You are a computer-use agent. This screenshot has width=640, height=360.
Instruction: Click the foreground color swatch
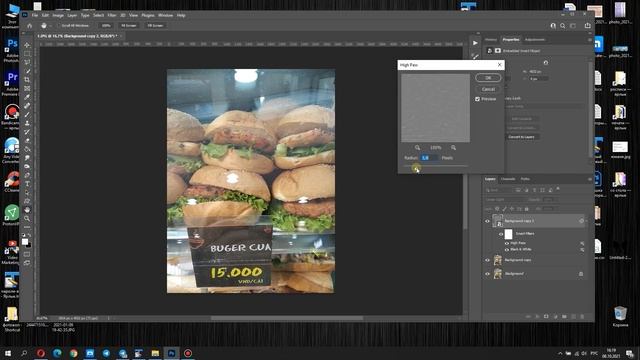tap(25, 242)
